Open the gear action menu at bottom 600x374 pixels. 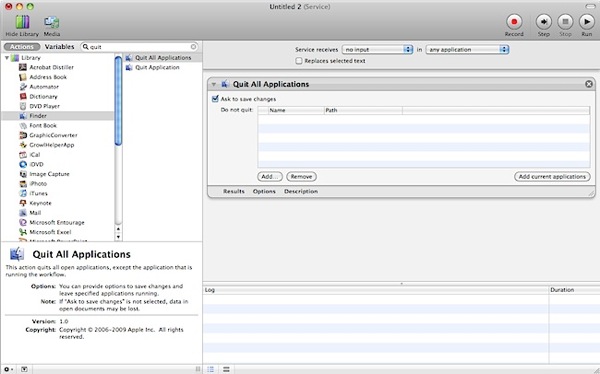point(8,369)
